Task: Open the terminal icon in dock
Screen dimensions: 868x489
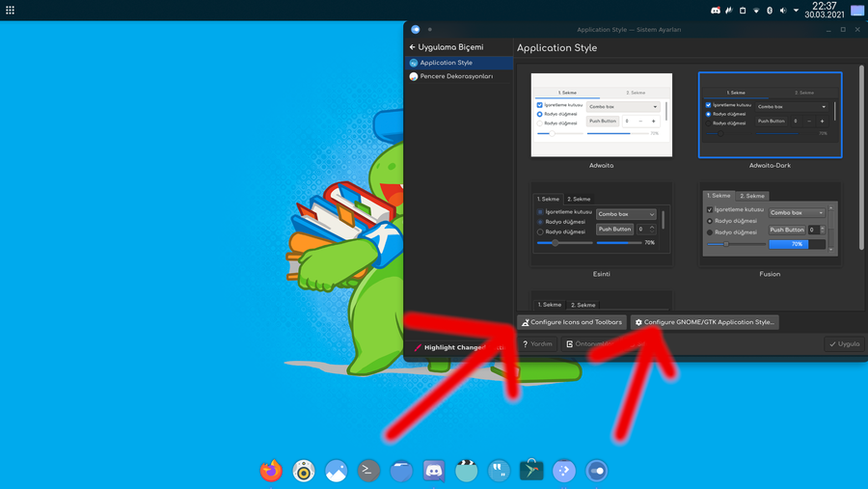Action: (368, 470)
